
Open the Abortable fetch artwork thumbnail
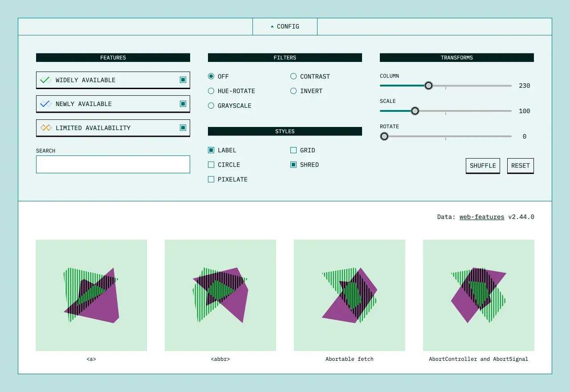pyautogui.click(x=350, y=295)
